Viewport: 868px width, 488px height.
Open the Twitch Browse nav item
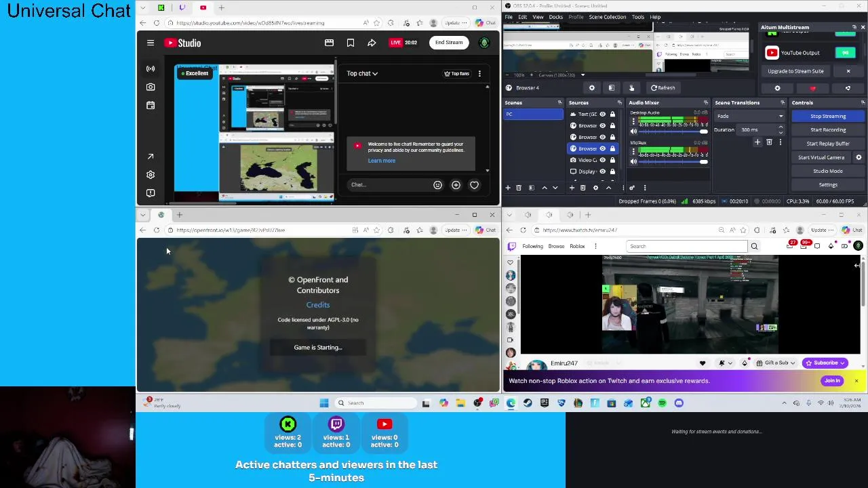[556, 246]
